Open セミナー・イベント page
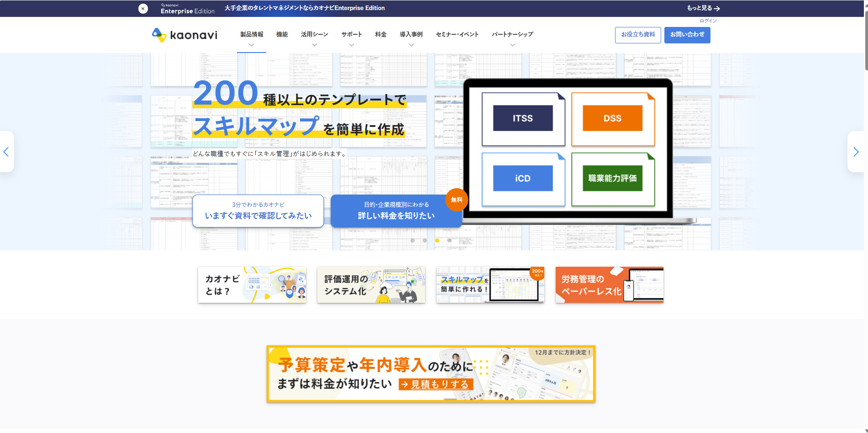This screenshot has width=868, height=433. click(x=458, y=34)
